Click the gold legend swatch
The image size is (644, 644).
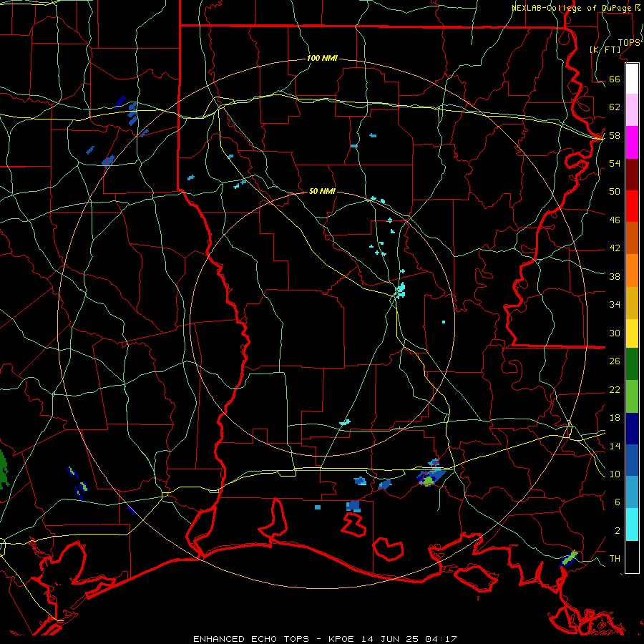pyautogui.click(x=632, y=303)
